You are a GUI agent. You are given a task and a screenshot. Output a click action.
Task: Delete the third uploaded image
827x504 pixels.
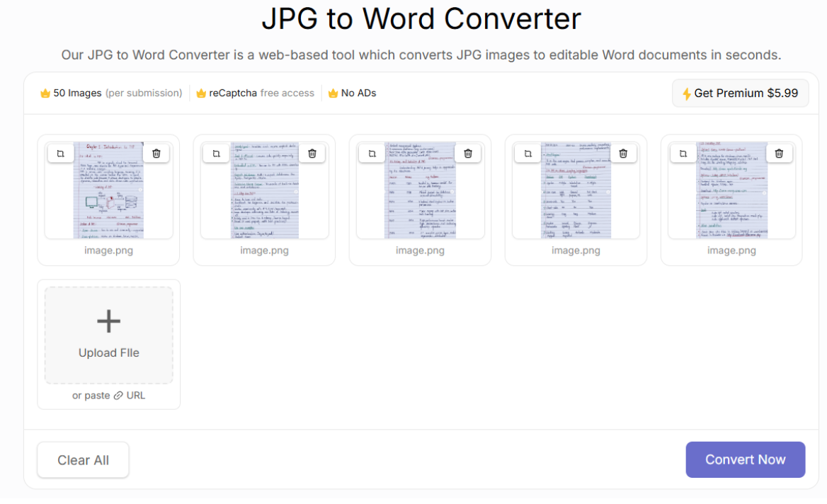coord(468,154)
